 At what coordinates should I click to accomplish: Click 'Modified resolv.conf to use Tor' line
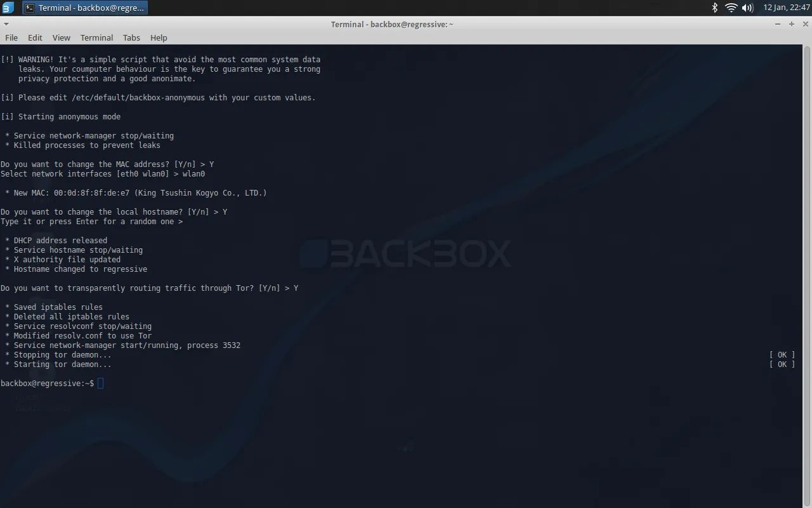pos(78,336)
